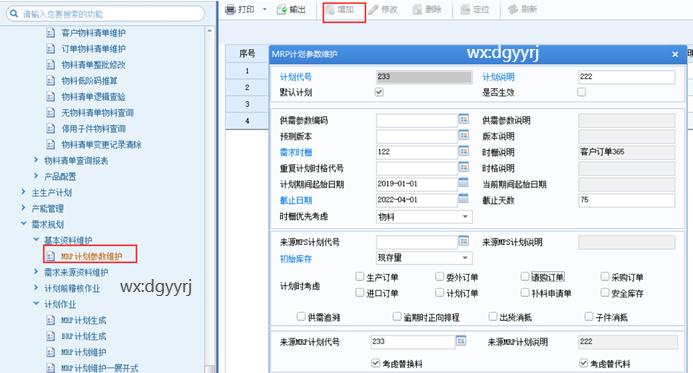Screen dimensions: 693x373
Task: Open 客户物料清单维护 menu entry
Action: coord(93,33)
